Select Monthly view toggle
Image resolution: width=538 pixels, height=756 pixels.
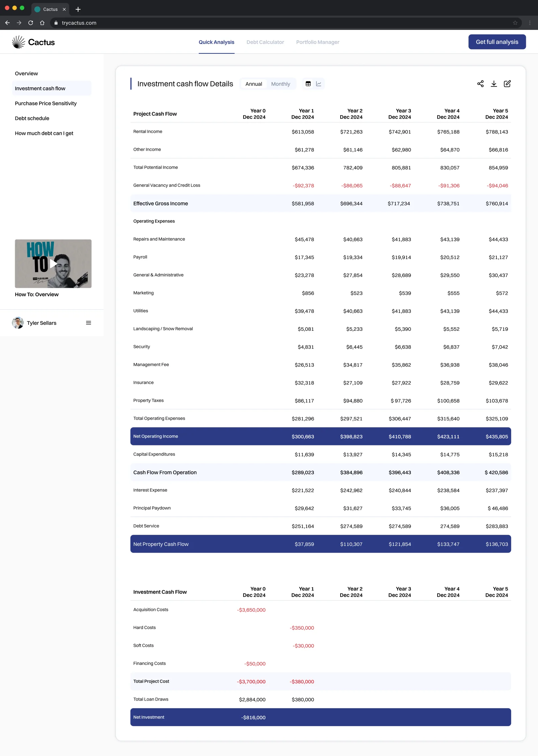[280, 84]
